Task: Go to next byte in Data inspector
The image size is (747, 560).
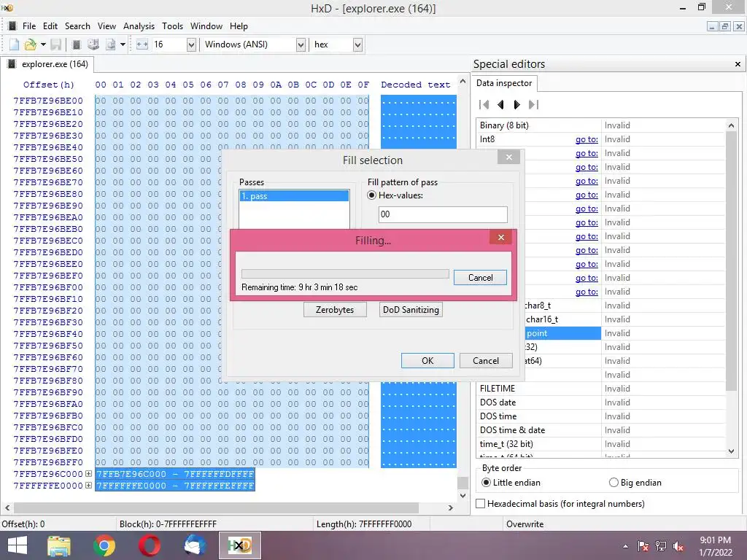Action: point(517,104)
